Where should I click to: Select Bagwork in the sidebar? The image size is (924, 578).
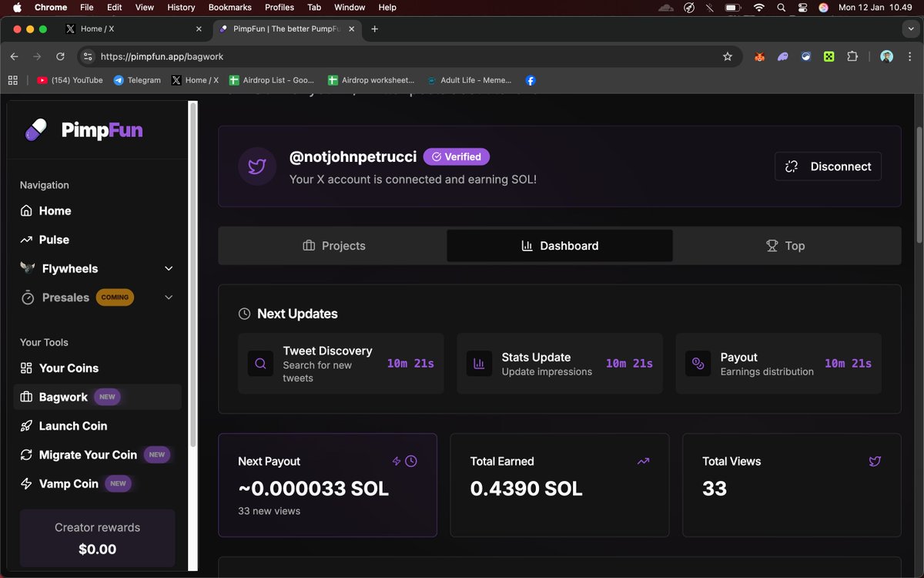97,397
